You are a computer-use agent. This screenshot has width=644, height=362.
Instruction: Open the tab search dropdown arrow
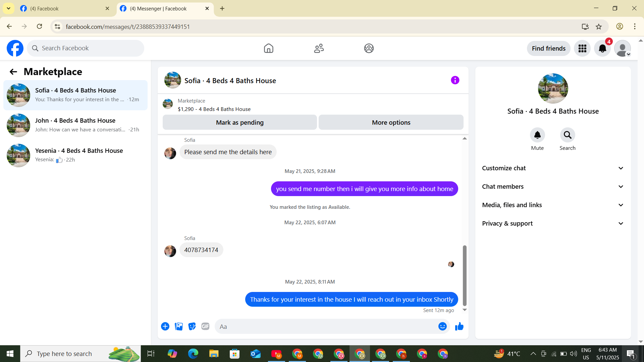(x=8, y=8)
